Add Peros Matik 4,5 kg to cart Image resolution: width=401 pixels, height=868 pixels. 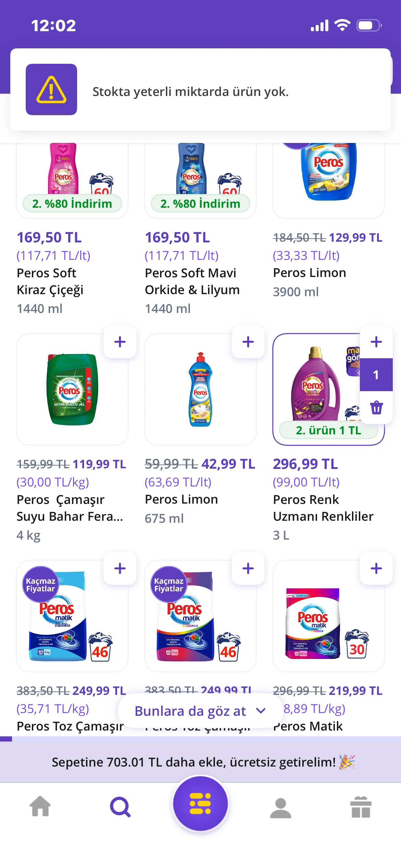[x=376, y=568]
